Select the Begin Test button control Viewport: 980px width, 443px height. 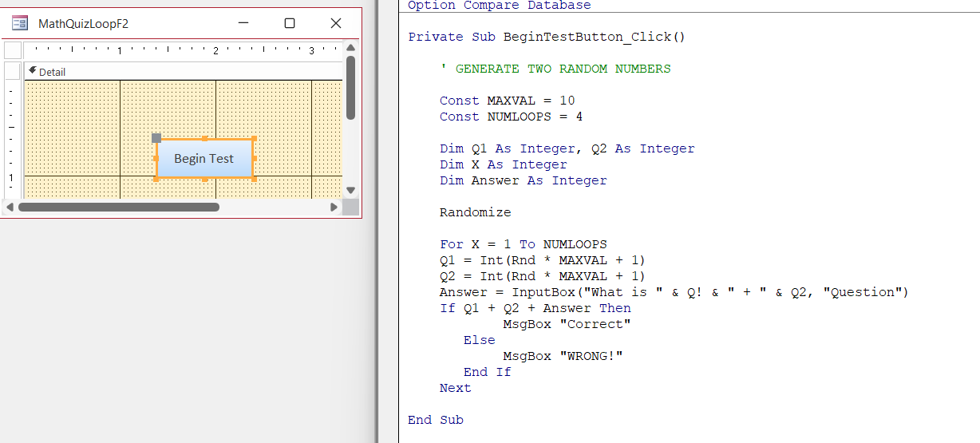(204, 159)
